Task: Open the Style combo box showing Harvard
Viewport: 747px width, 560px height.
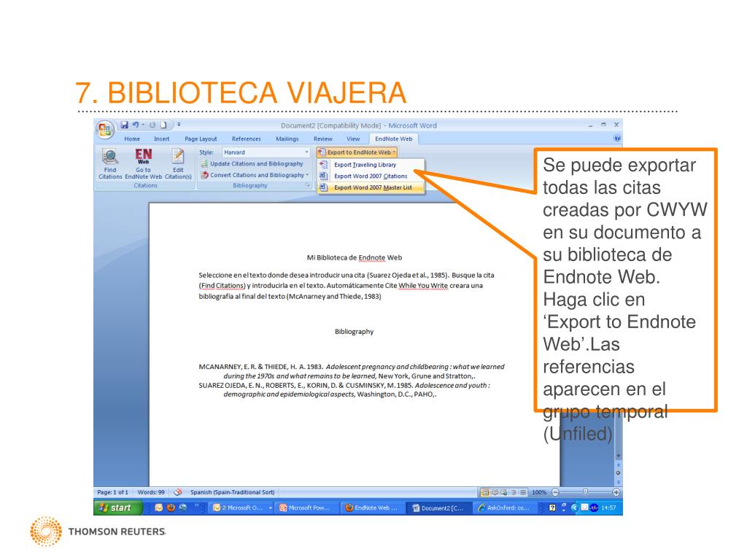Action: pyautogui.click(x=266, y=152)
